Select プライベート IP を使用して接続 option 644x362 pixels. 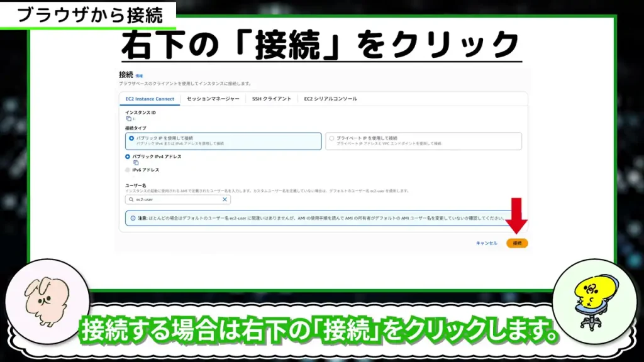(x=423, y=141)
